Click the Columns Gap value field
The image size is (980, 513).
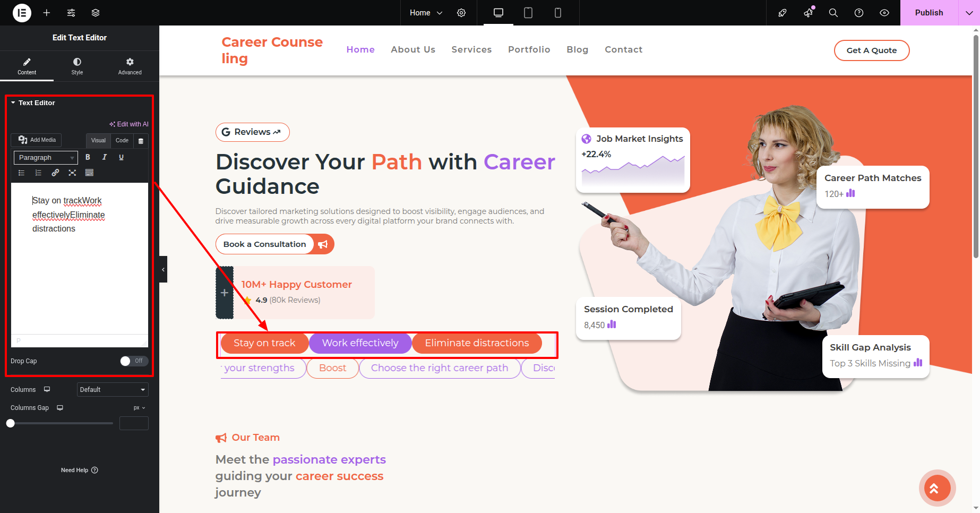(x=134, y=423)
